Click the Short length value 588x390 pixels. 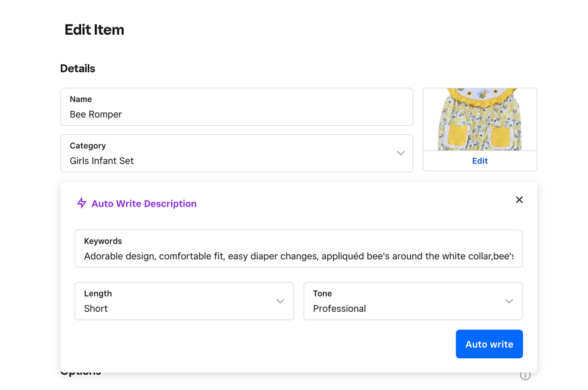(96, 308)
